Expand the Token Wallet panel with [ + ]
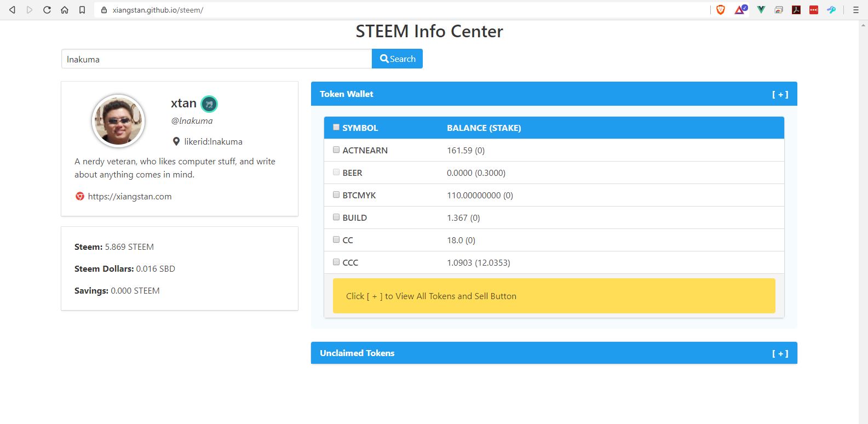868x424 pixels. (780, 94)
